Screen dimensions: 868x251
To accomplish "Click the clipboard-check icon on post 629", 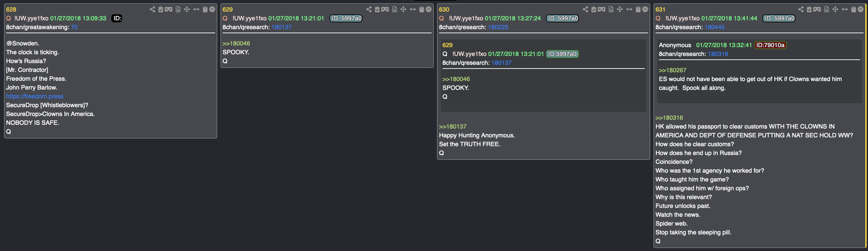I will [377, 9].
